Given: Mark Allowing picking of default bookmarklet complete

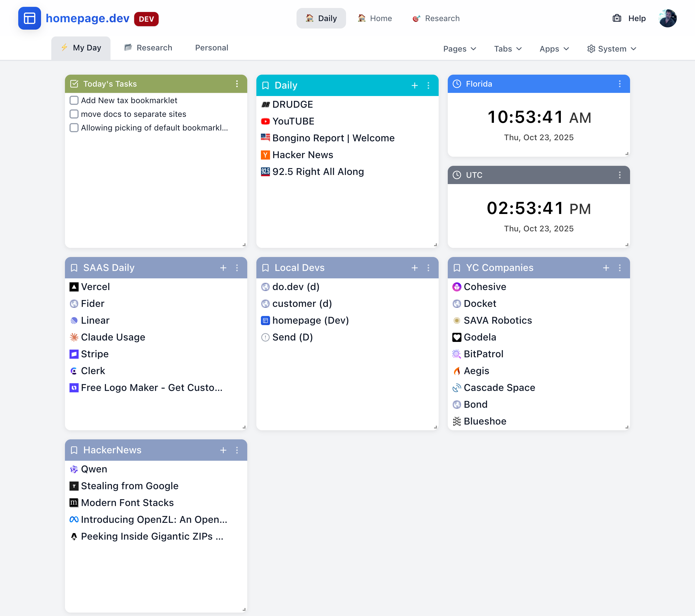Looking at the screenshot, I should (74, 128).
